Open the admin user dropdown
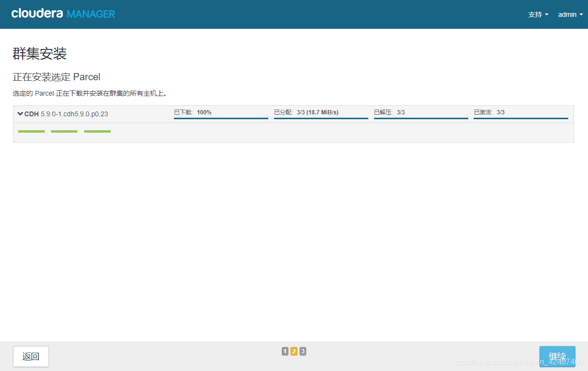Viewport: 588px width, 371px height. pyautogui.click(x=570, y=14)
